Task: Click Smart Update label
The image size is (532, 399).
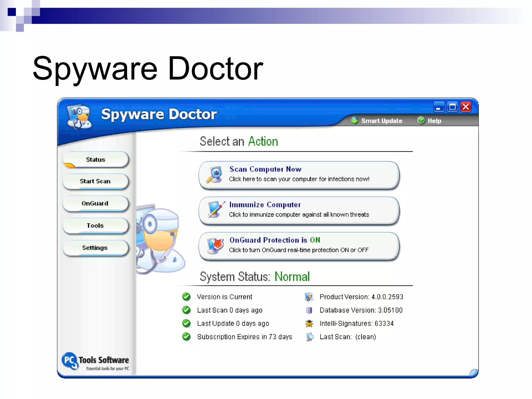Action: pos(382,121)
